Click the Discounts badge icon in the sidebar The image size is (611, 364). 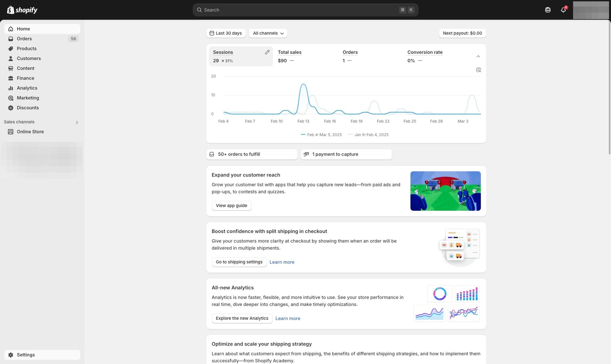[11, 108]
